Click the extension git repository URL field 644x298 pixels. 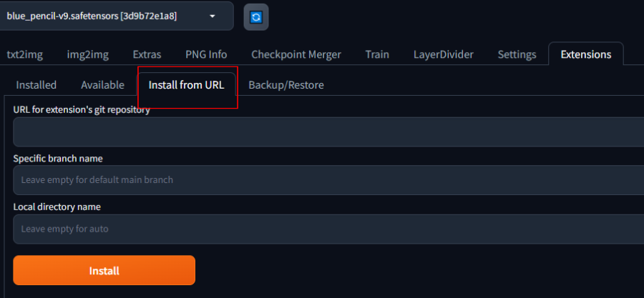328,132
